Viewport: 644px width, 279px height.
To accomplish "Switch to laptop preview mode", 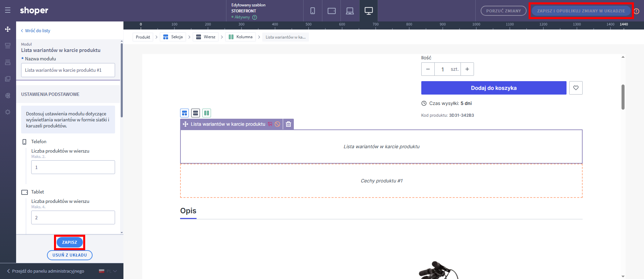I will pyautogui.click(x=350, y=11).
